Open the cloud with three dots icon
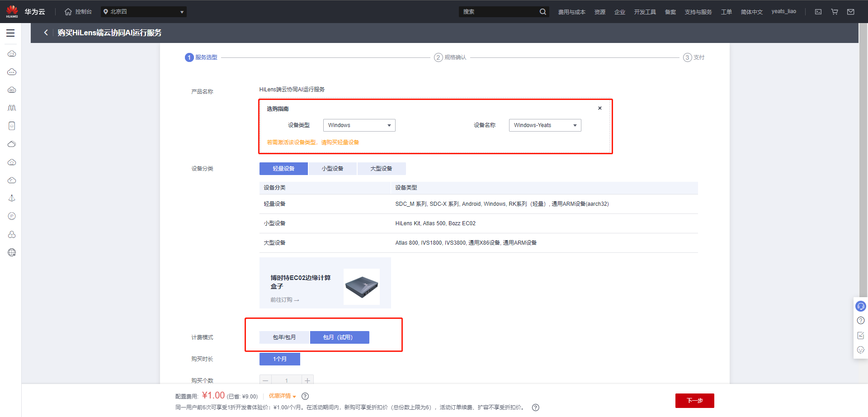Image resolution: width=868 pixels, height=417 pixels. pyautogui.click(x=12, y=72)
